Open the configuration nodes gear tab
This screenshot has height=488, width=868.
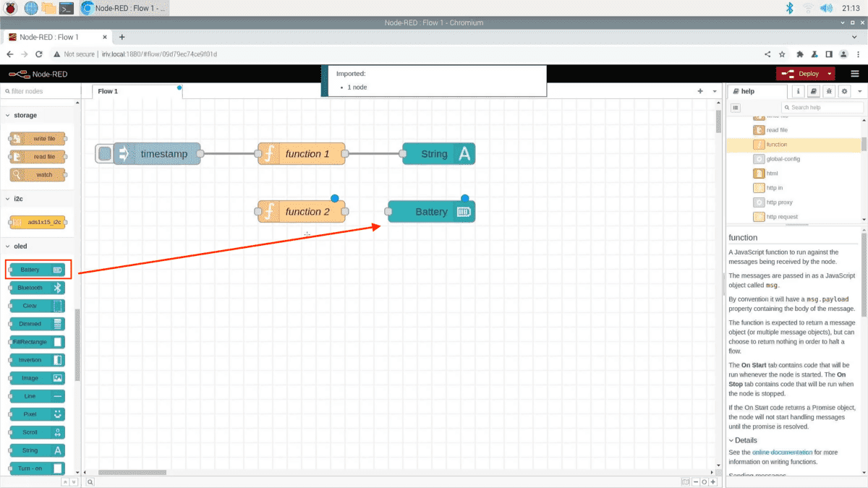click(843, 92)
